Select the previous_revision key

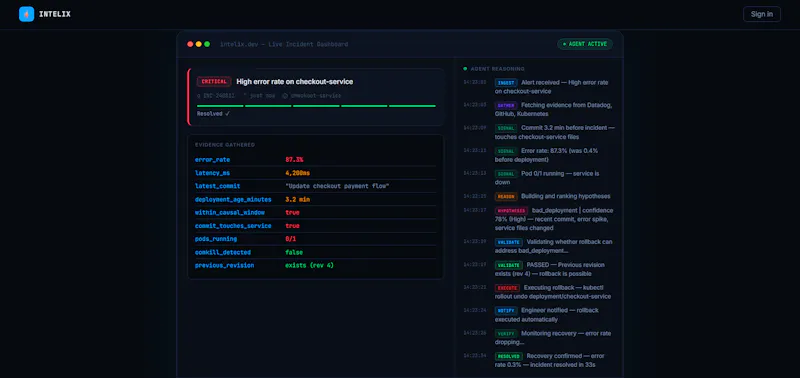coord(224,266)
